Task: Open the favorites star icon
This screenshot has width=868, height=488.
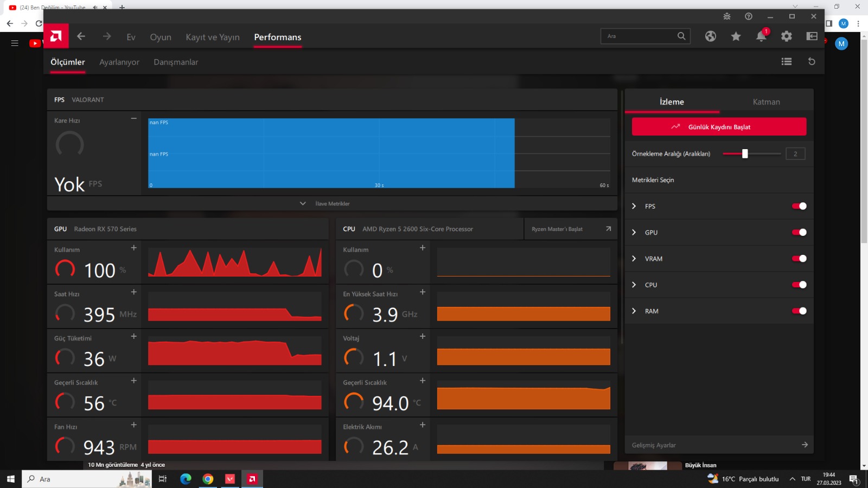Action: coord(736,36)
